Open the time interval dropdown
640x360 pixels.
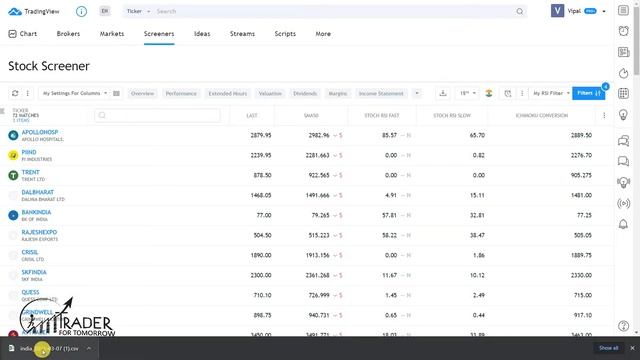[468, 93]
